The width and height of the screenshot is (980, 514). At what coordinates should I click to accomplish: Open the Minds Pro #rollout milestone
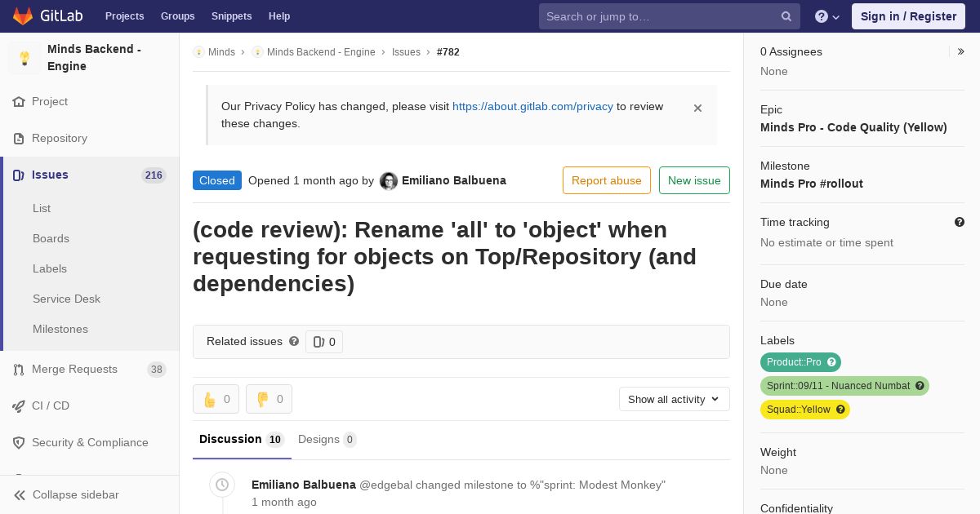(x=812, y=184)
